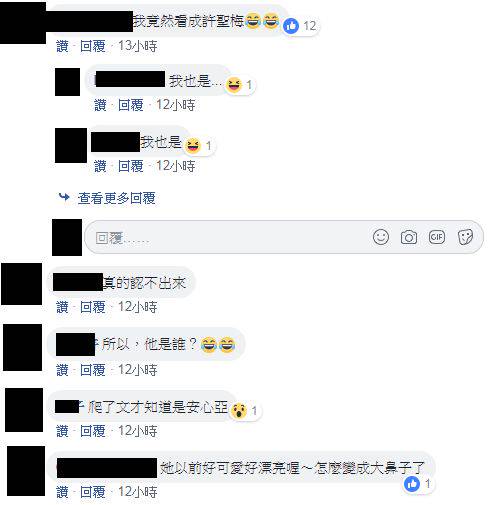Click laughing reaction on first 我也是… reply
This screenshot has height=505, width=488.
tap(238, 85)
